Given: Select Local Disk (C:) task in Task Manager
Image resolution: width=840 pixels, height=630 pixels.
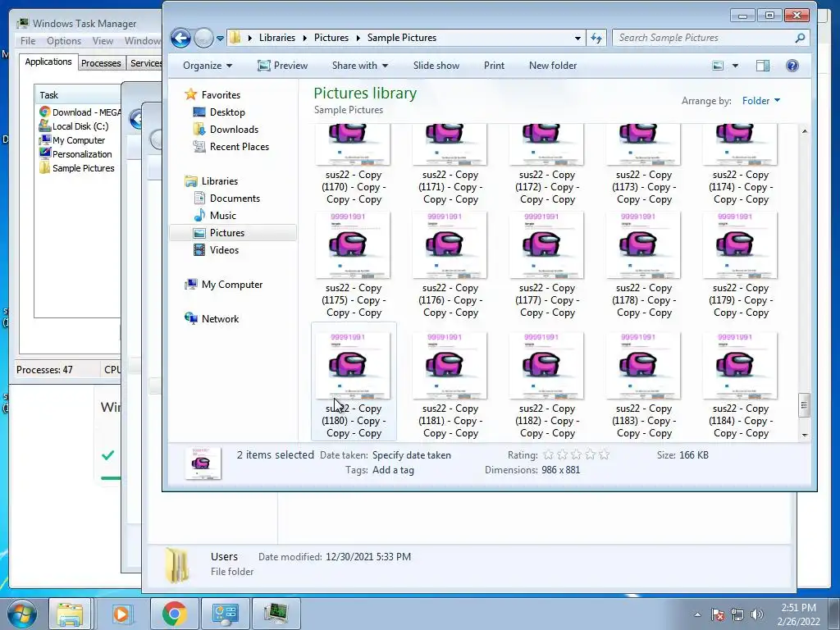Looking at the screenshot, I should tap(74, 126).
